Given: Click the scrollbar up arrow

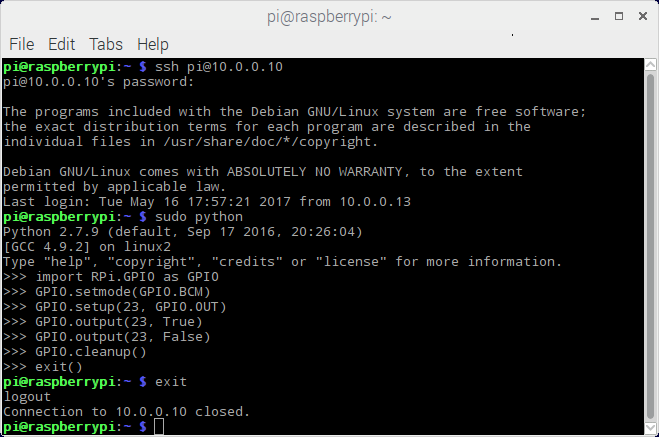Looking at the screenshot, I should click(650, 65).
